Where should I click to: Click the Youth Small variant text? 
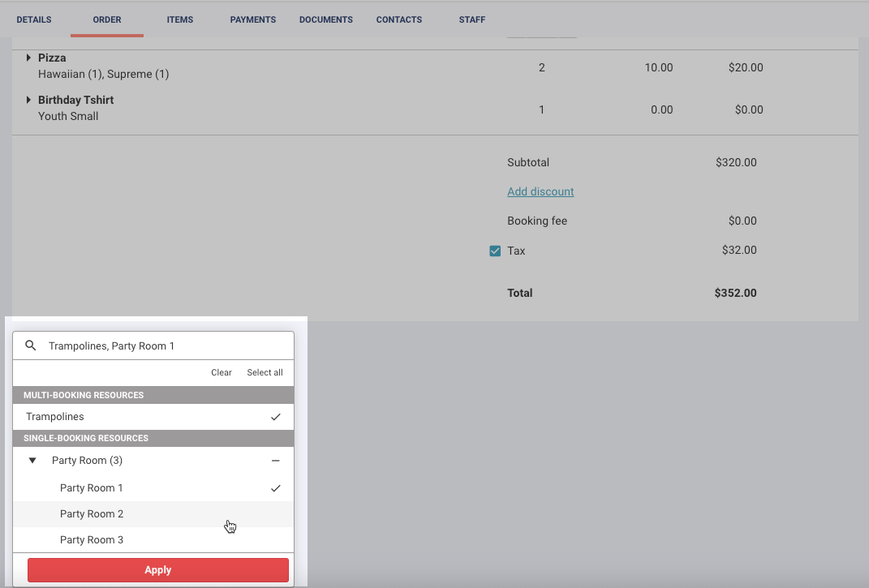(68, 116)
